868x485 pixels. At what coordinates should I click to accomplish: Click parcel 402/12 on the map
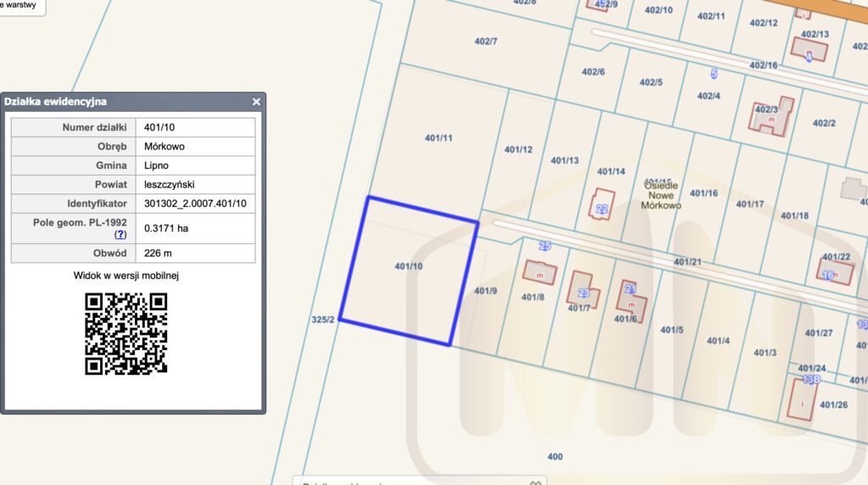point(764,23)
